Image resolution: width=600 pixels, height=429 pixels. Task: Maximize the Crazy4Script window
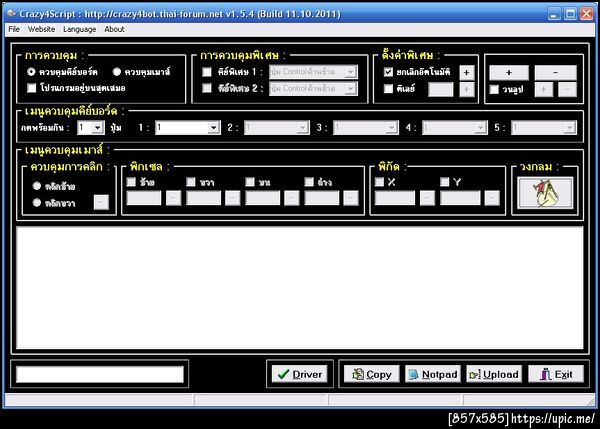[x=570, y=14]
